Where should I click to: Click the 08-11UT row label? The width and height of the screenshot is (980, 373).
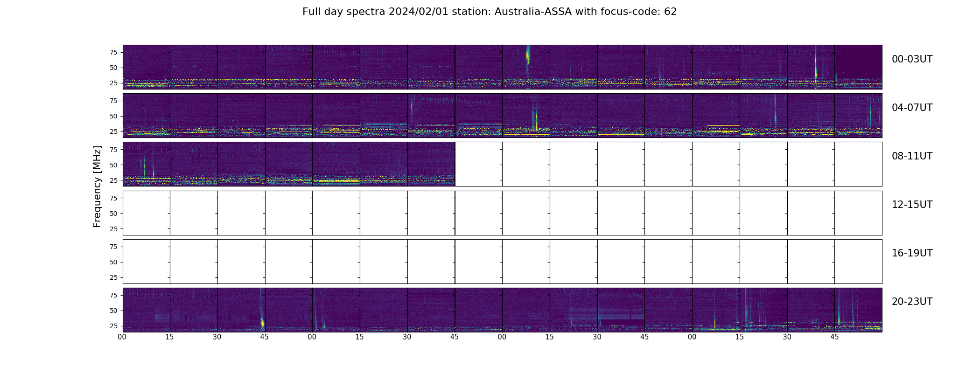coord(912,156)
